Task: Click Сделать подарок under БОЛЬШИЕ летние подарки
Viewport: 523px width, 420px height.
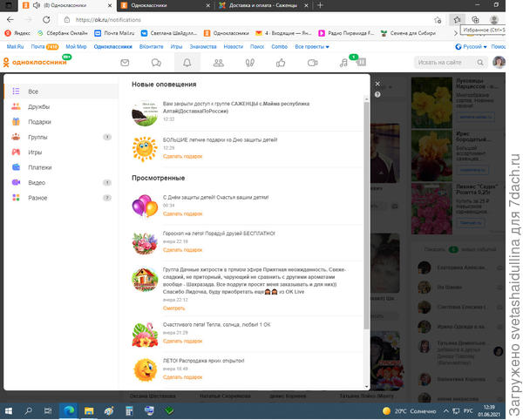Action: [x=182, y=156]
